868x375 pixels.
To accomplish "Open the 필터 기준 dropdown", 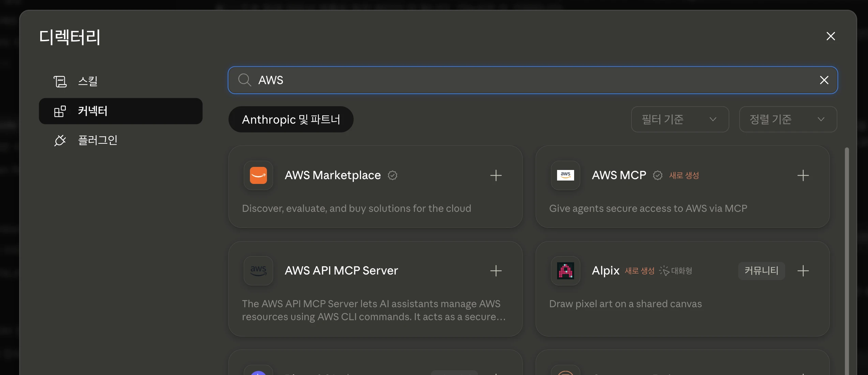I will [680, 119].
